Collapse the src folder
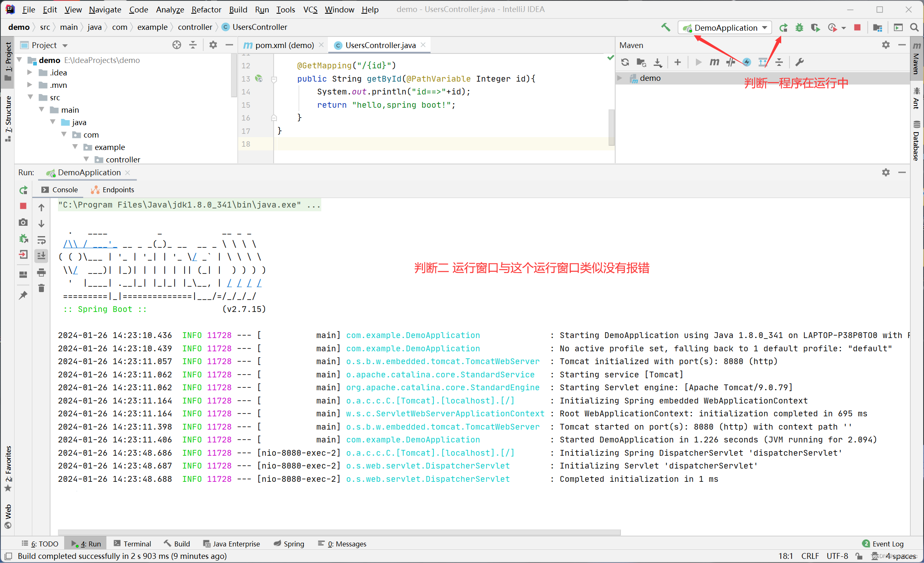 tap(30, 97)
